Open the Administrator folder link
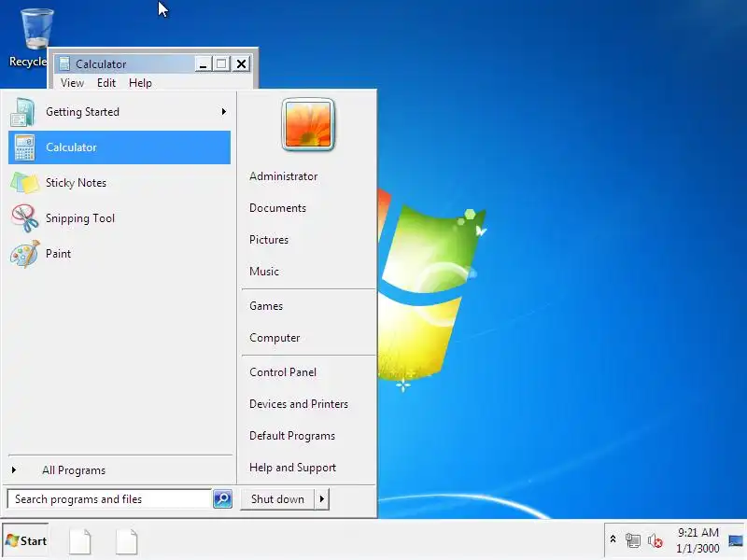The image size is (747, 560). coord(284,176)
